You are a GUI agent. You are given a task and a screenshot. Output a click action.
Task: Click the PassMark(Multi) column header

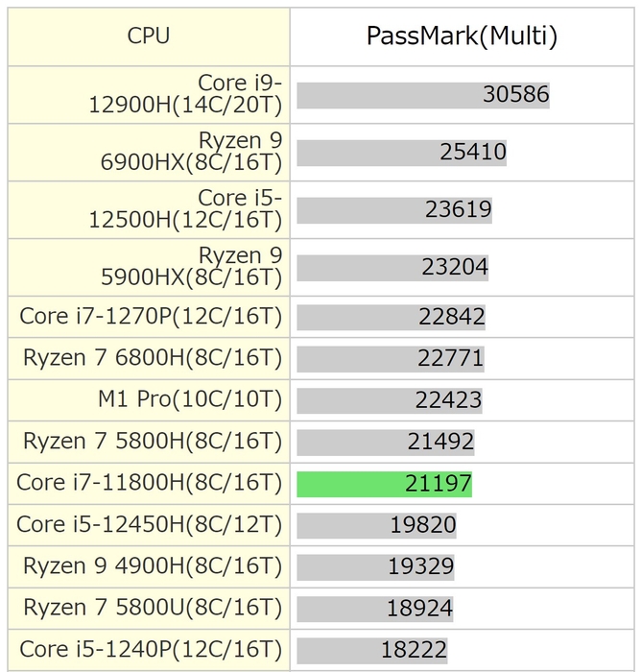click(462, 36)
